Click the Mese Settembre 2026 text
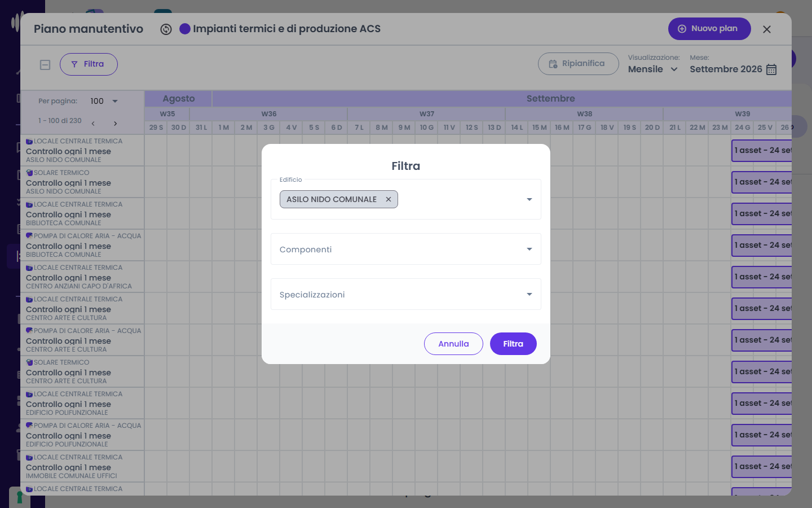The width and height of the screenshot is (812, 508). point(726,69)
